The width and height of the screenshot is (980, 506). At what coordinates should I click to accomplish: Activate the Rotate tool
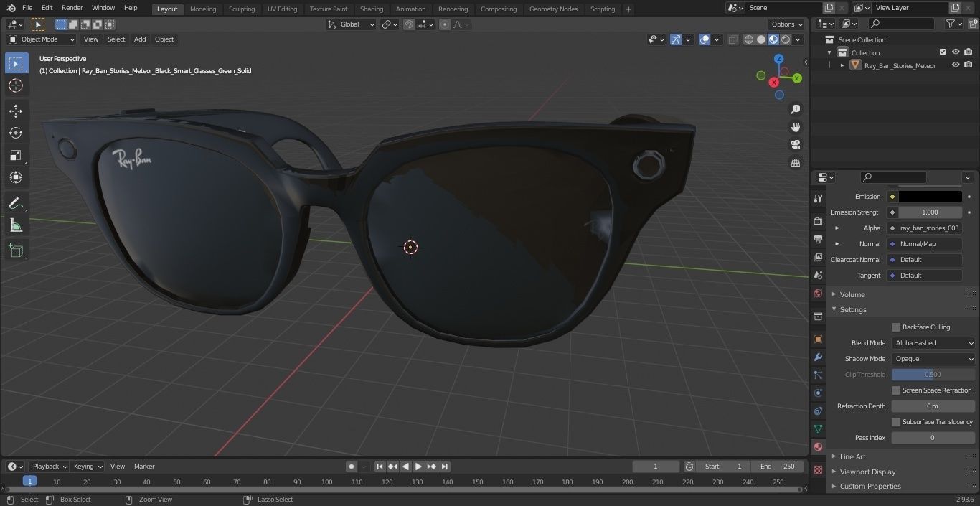[16, 133]
